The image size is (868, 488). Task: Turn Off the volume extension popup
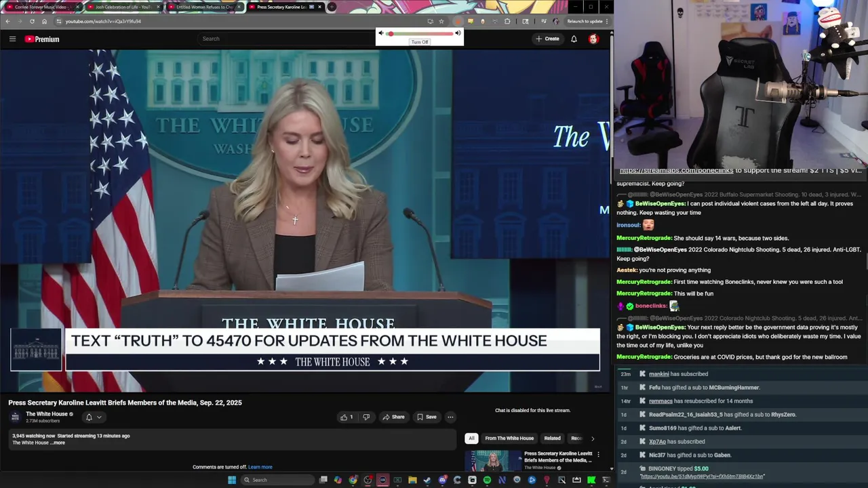click(420, 42)
